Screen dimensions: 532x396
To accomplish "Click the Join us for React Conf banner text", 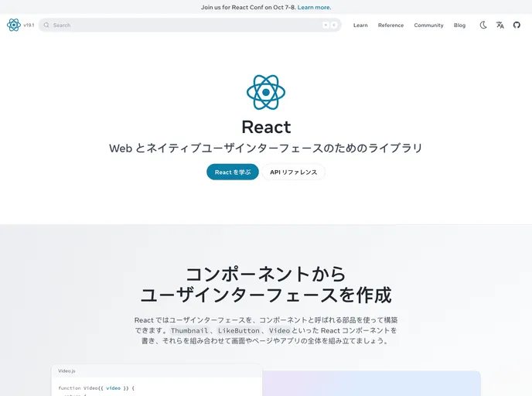I will [x=248, y=7].
